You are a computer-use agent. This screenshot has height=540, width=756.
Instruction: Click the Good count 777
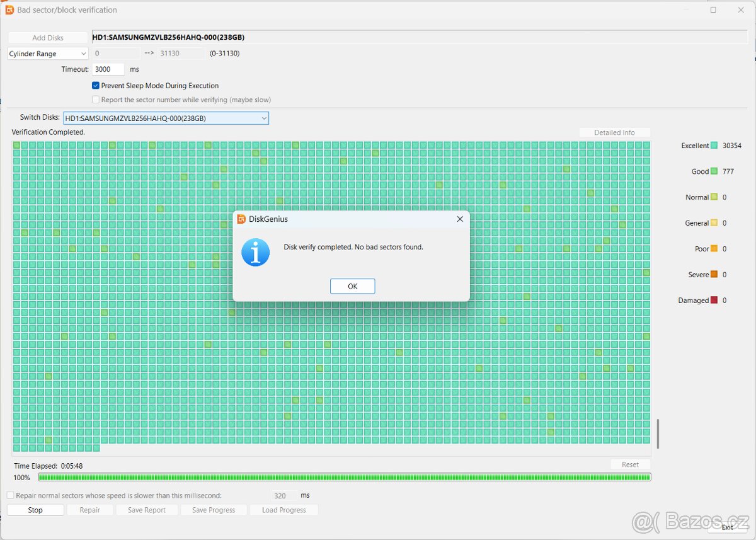coord(728,171)
